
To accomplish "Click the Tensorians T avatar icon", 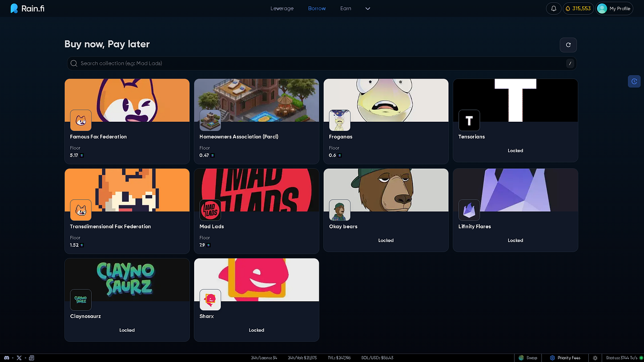I will (x=469, y=120).
